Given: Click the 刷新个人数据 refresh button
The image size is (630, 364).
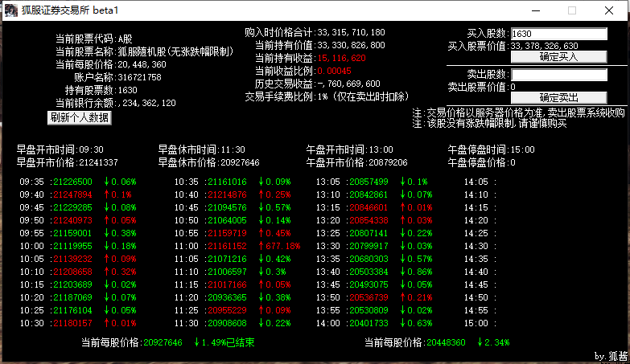Looking at the screenshot, I should (x=80, y=117).
